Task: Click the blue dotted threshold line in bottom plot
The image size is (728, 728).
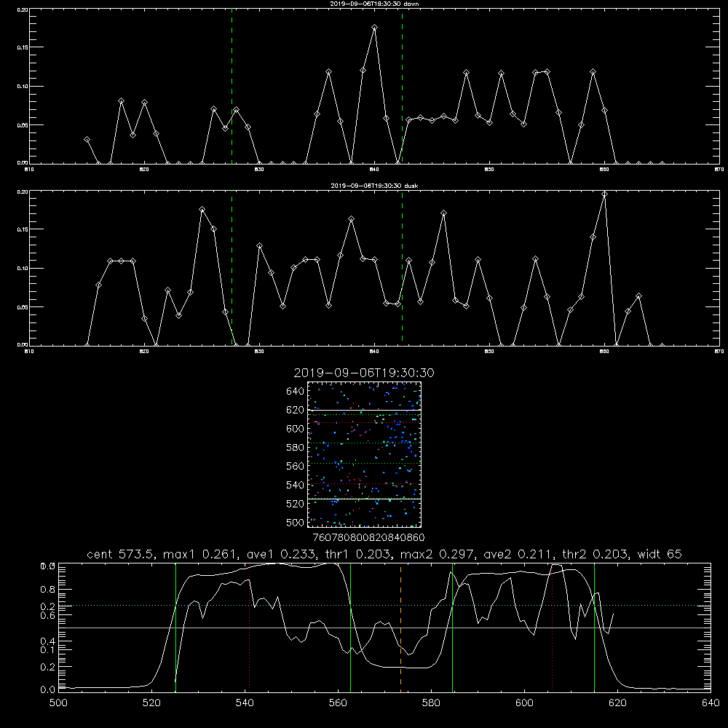Action: click(384, 606)
